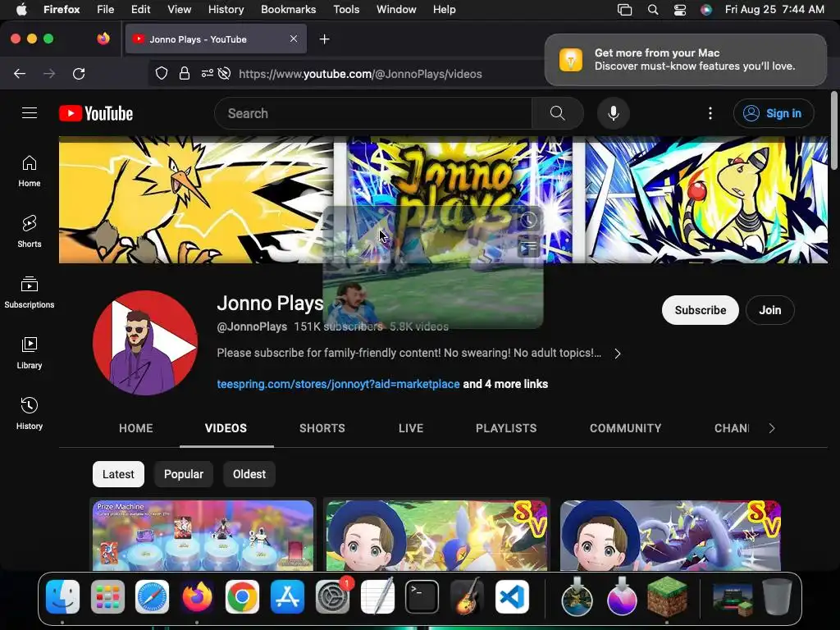Open History in the sidebar
Image resolution: width=840 pixels, height=630 pixels.
(30, 413)
